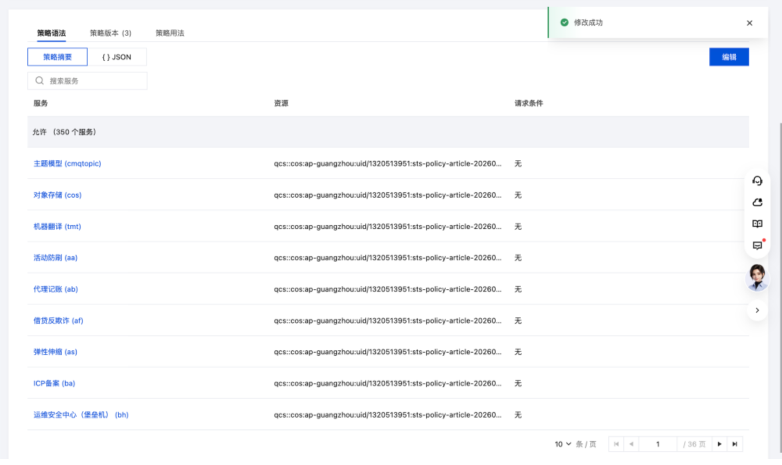Select the { } JSON view button
This screenshot has height=465, width=782.
(117, 57)
